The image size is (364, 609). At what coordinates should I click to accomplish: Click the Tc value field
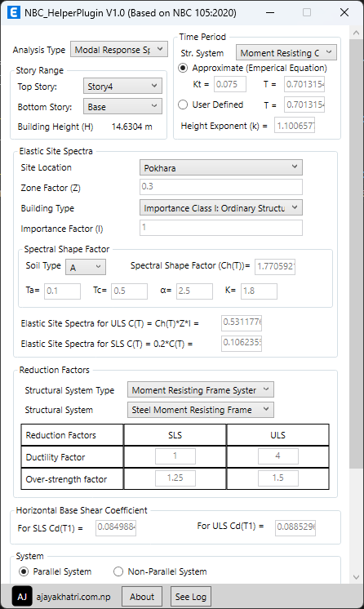(x=130, y=291)
